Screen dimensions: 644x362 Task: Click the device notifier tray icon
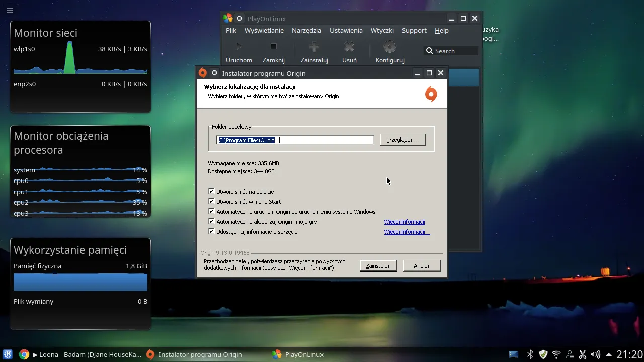coord(514,354)
